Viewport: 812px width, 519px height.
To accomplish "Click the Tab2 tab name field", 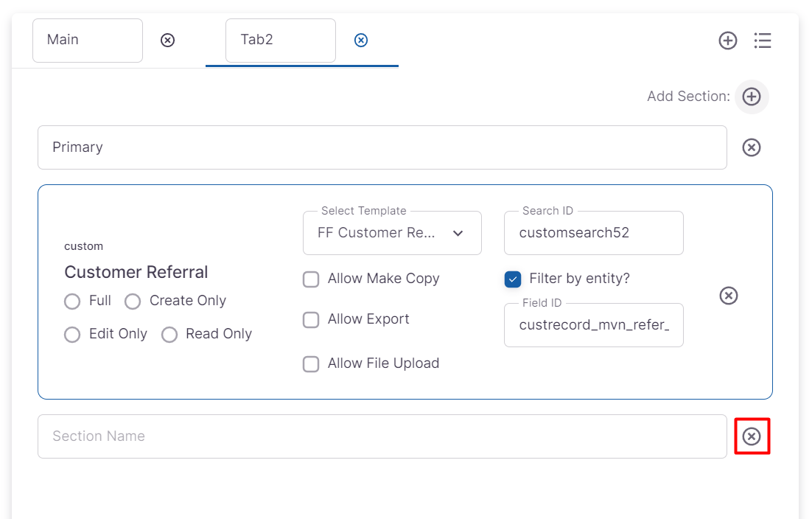I will coord(280,41).
